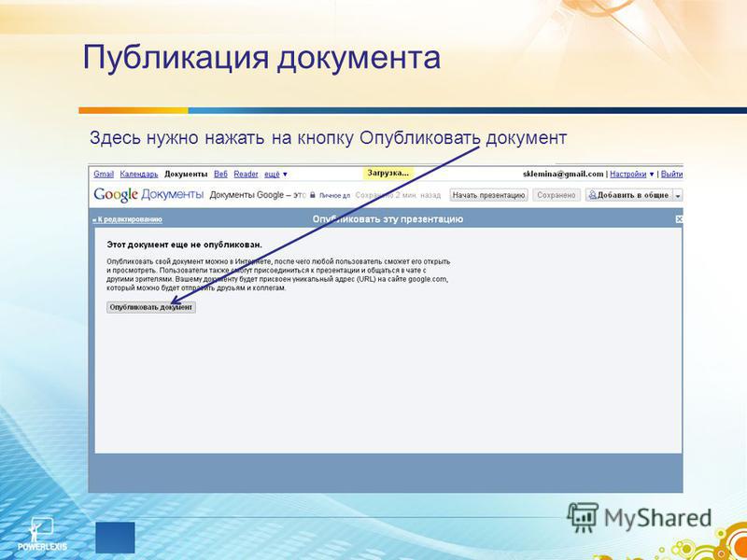
Task: Open the Веб navigation link
Action: click(220, 175)
